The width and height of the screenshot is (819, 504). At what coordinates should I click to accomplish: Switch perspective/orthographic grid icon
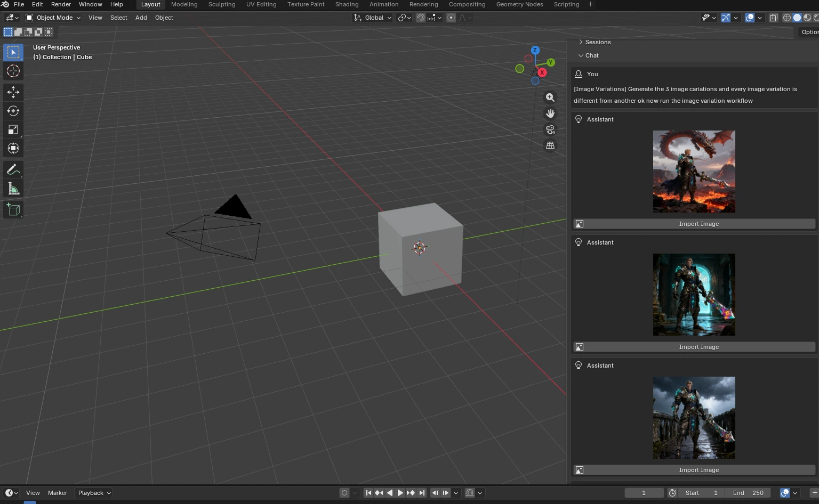(x=550, y=145)
